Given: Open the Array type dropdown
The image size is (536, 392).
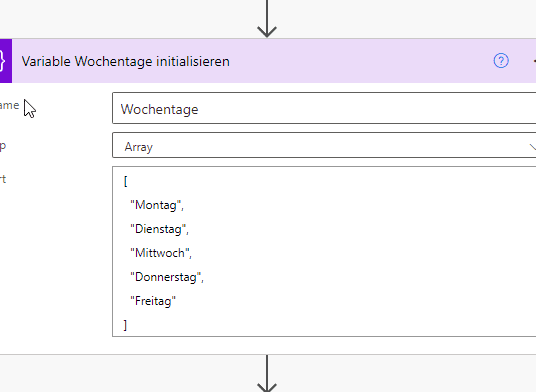Looking at the screenshot, I should click(x=324, y=145).
